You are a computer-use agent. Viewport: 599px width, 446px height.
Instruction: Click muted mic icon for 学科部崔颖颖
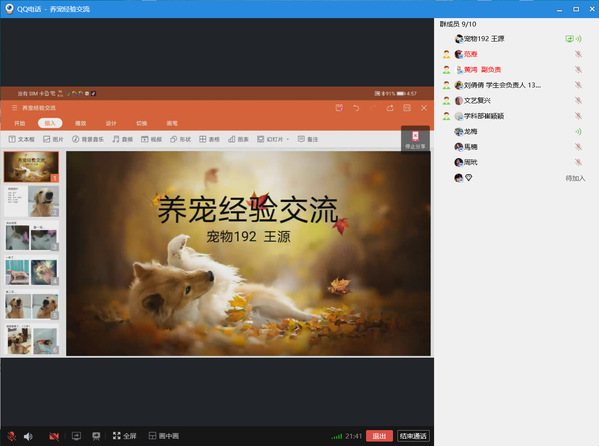point(578,116)
